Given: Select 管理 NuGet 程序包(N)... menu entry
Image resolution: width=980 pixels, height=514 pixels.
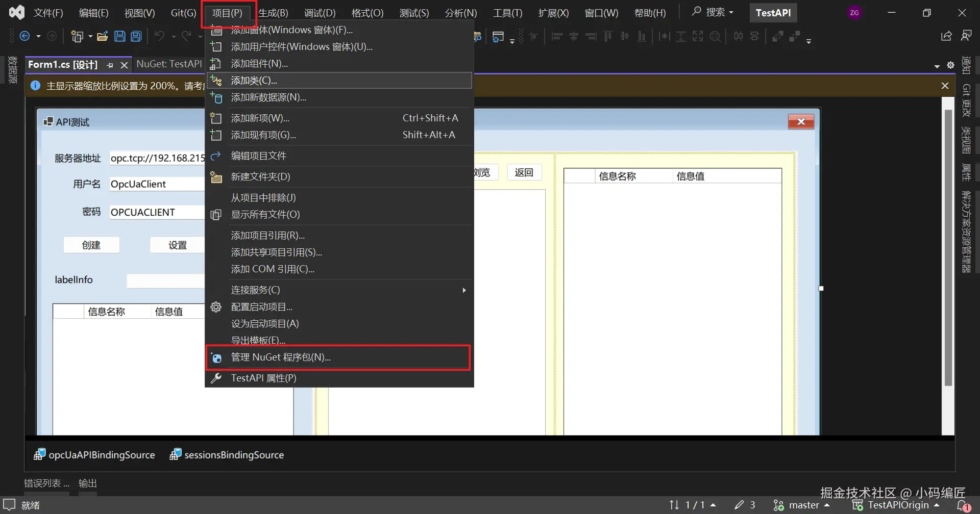Looking at the screenshot, I should (x=339, y=357).
